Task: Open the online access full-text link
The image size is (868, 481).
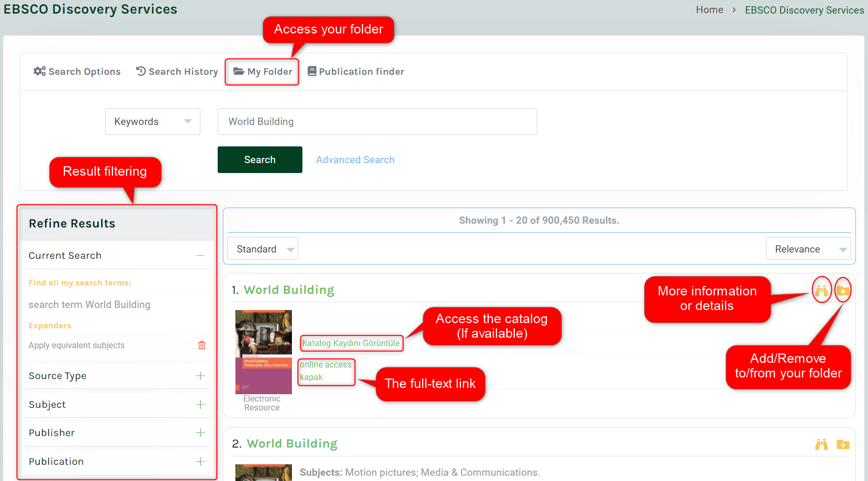Action: 326,365
